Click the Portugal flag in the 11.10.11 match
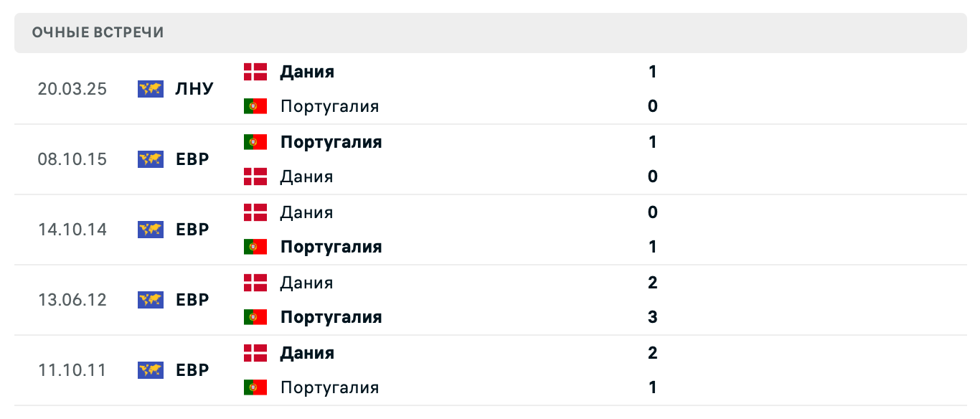The image size is (980, 419). pos(256,387)
